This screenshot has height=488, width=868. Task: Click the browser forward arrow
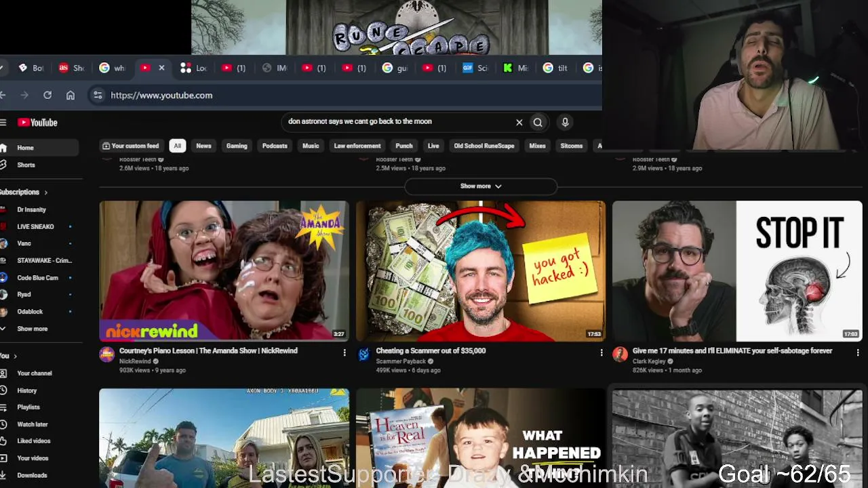coord(25,96)
